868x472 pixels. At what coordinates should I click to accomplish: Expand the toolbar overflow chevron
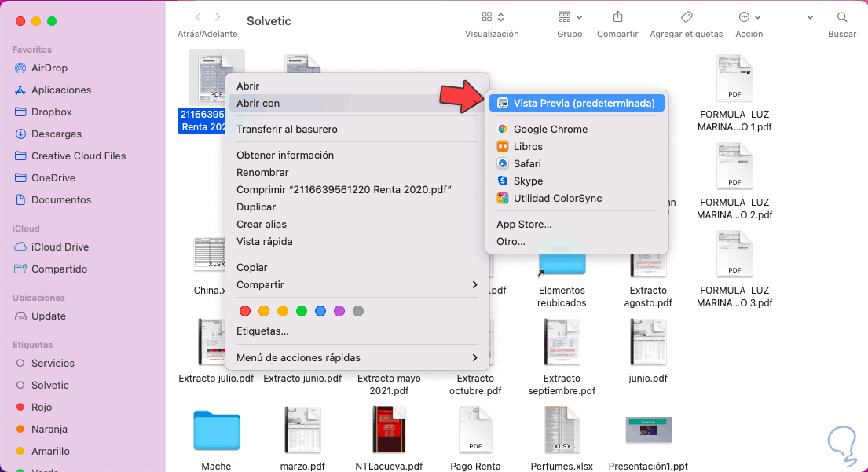coord(810,18)
